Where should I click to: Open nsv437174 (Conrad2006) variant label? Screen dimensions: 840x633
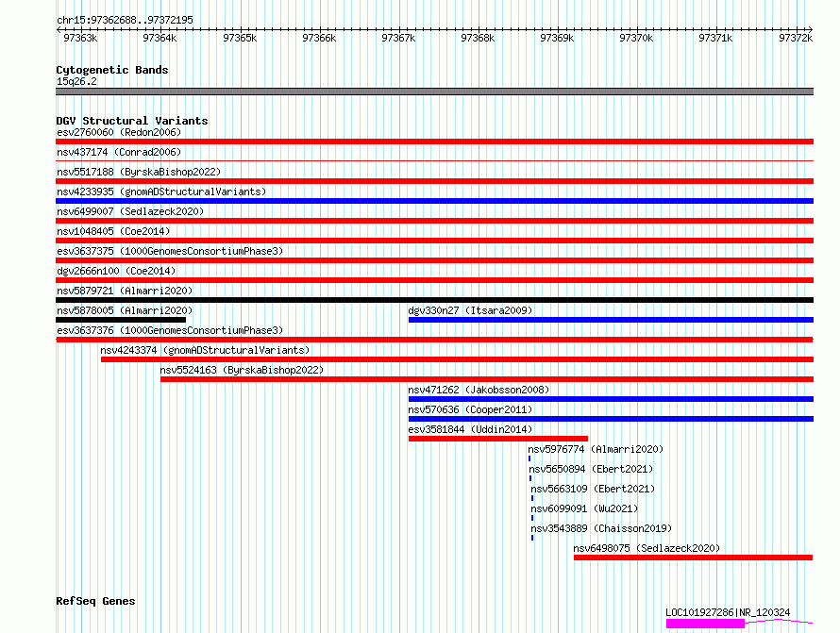(x=119, y=152)
